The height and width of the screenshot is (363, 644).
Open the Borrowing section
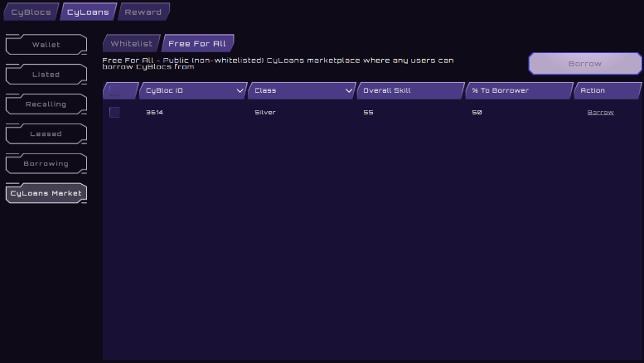(x=46, y=163)
